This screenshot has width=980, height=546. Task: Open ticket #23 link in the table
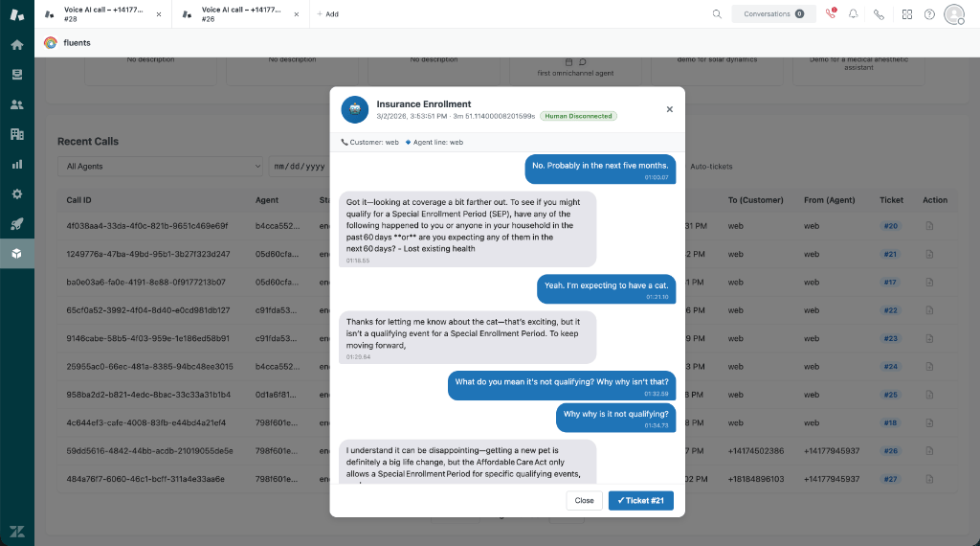tap(891, 338)
